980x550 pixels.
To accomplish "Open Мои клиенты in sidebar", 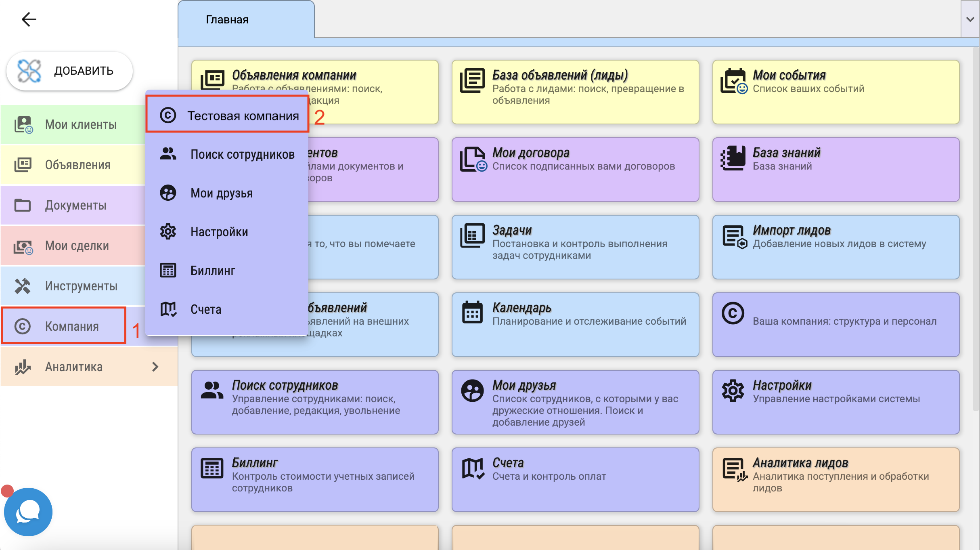I will (73, 124).
